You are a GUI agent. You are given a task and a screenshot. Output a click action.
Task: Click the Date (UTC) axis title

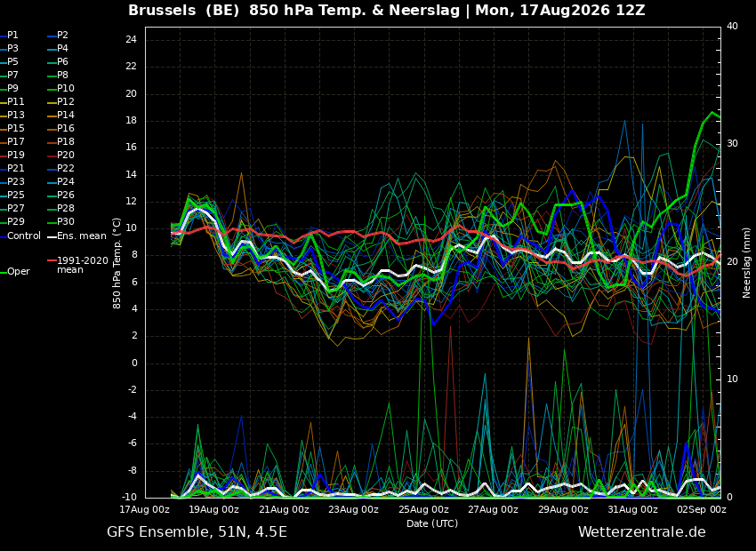pos(432,523)
